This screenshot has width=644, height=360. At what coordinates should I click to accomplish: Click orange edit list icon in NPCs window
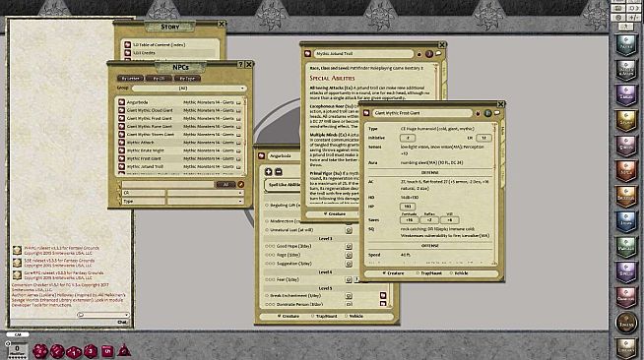point(241,185)
